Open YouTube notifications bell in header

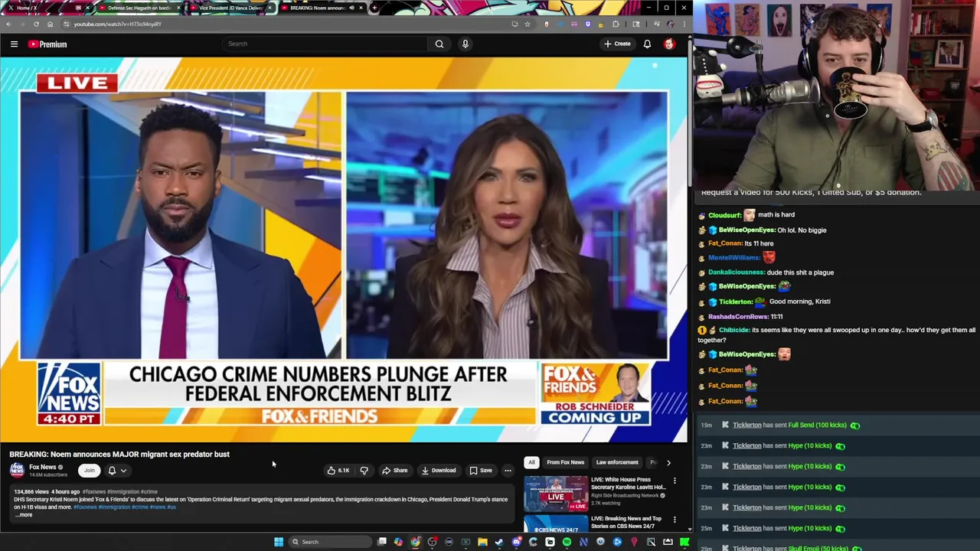click(647, 44)
